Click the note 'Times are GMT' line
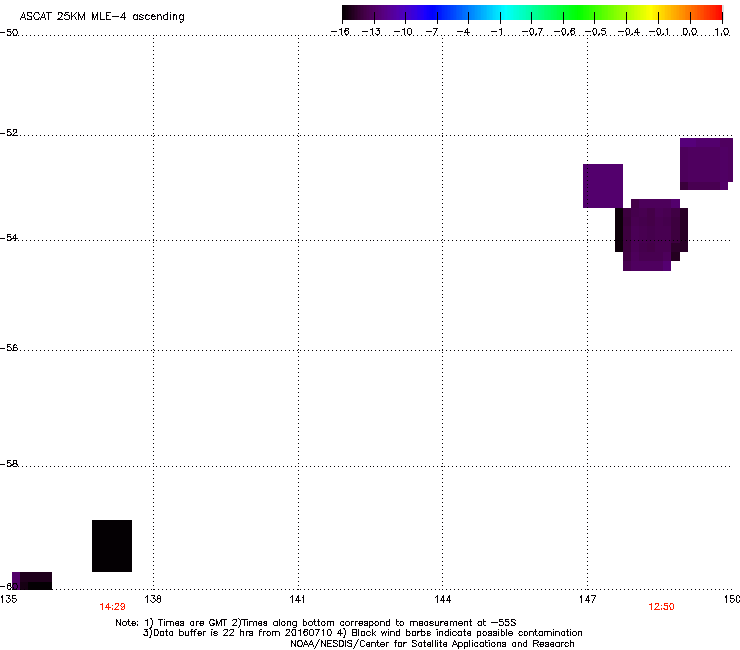The image size is (740, 650). 316,623
